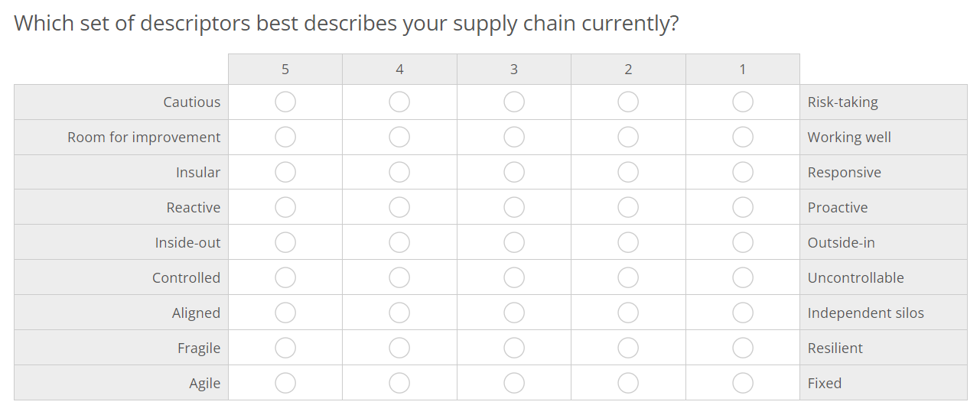Select 1 in the Resilient row

[742, 348]
